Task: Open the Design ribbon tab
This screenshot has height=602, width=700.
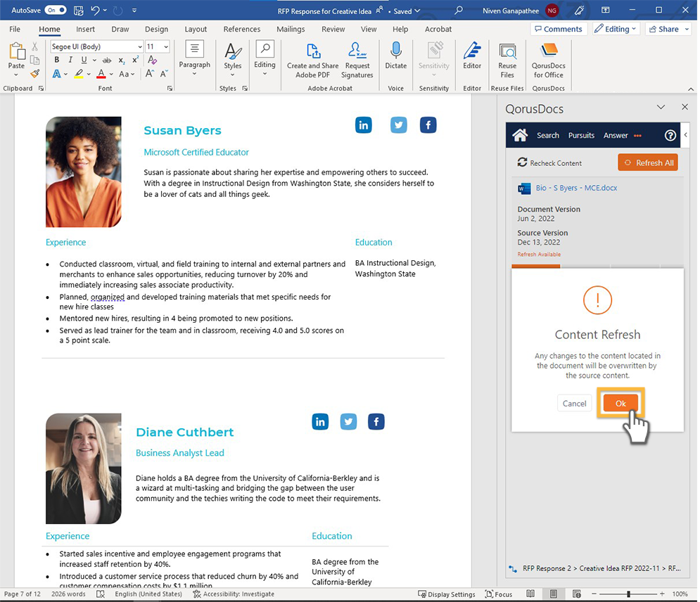Action: pyautogui.click(x=156, y=29)
